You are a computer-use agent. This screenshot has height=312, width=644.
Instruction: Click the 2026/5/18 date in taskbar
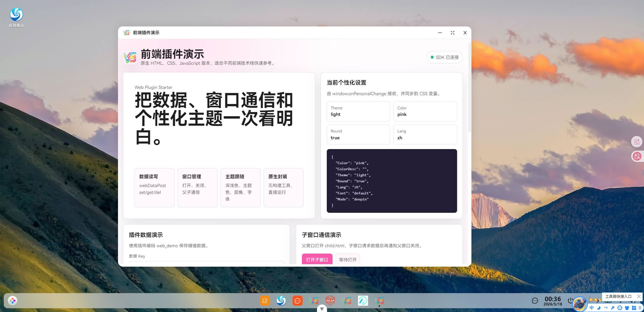tap(553, 304)
